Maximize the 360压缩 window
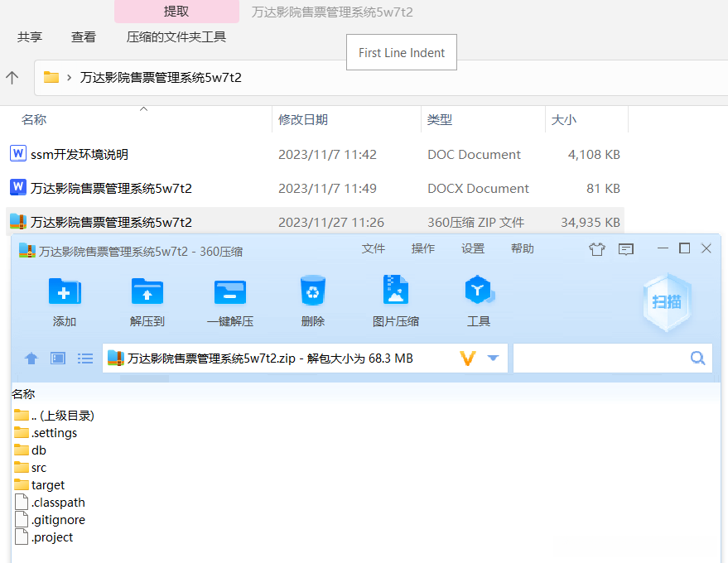 pyautogui.click(x=684, y=248)
